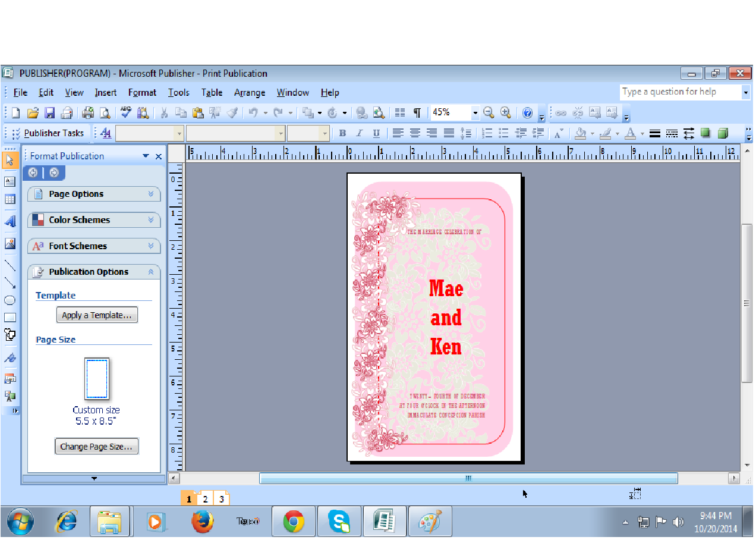Open the Format menu
Screen dimensions: 756x540
pyautogui.click(x=142, y=93)
